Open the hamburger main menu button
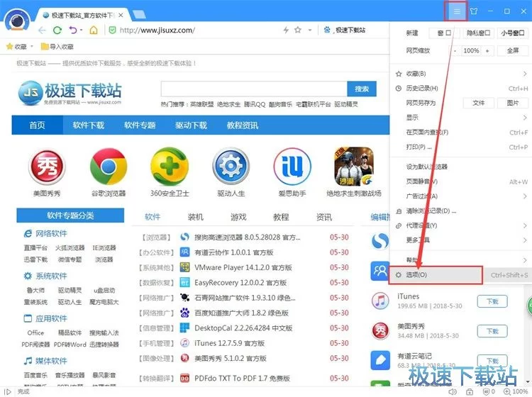 point(457,11)
